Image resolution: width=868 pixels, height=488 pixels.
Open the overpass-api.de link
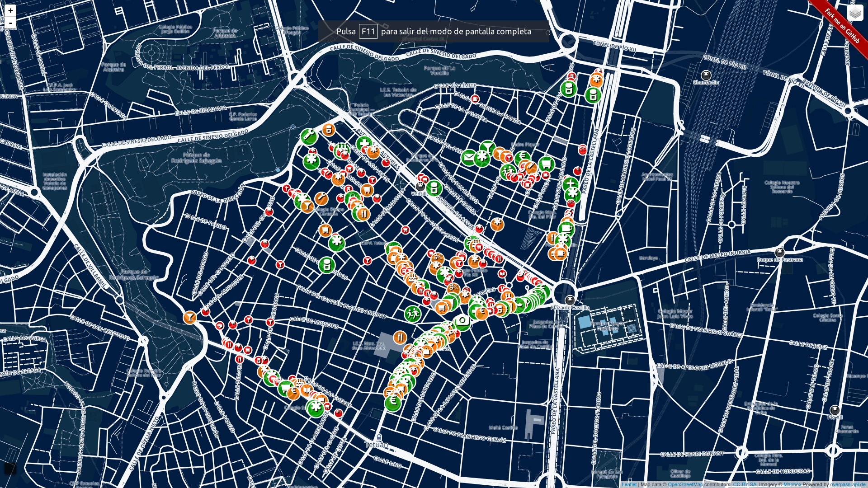[x=847, y=484]
